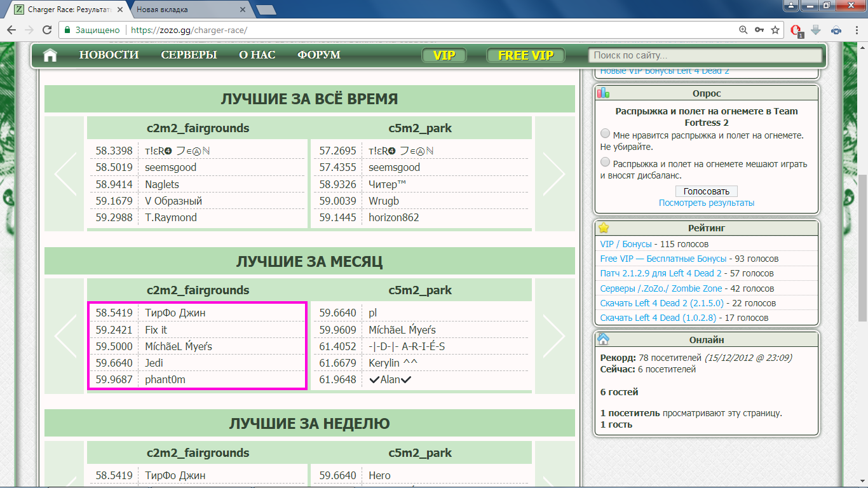This screenshot has height=488, width=868.
Task: Click the star icon beside Рейтинг
Action: tap(604, 227)
